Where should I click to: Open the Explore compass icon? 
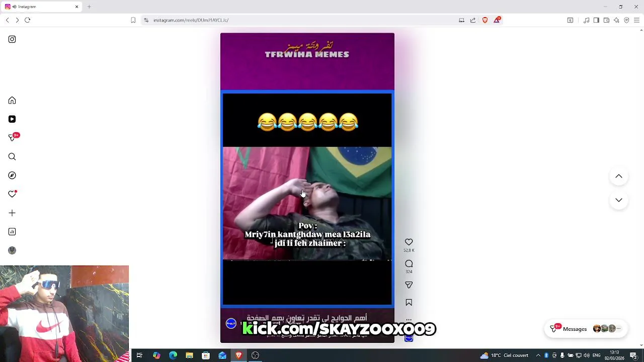(x=12, y=175)
